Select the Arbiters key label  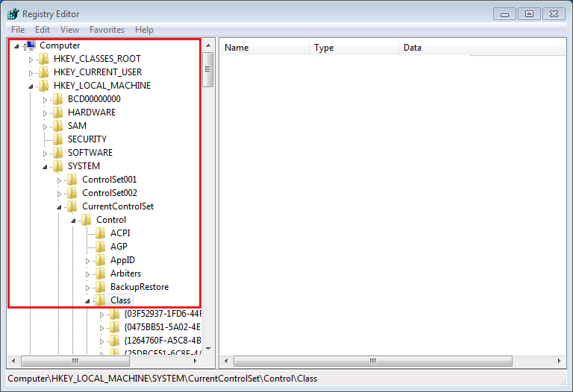pos(125,274)
